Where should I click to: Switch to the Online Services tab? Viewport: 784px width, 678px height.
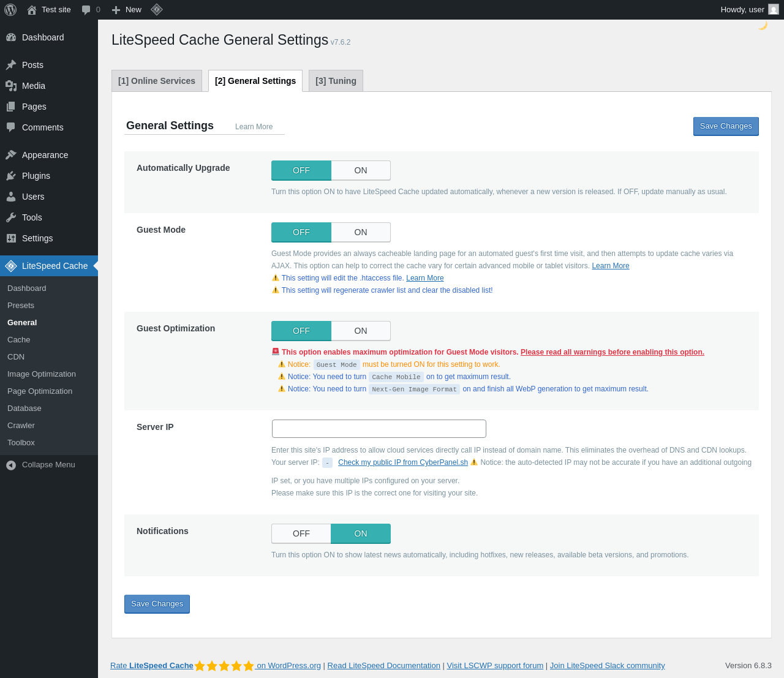(157, 81)
